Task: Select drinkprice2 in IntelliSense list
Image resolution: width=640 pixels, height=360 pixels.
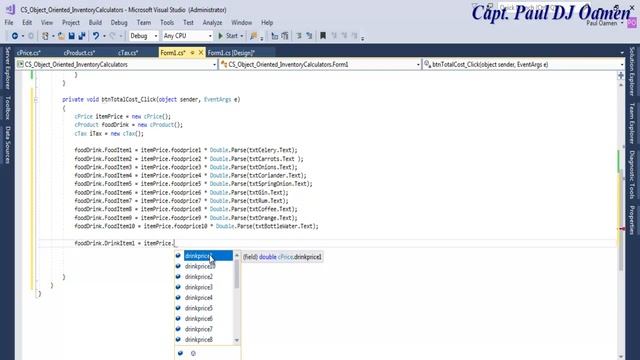Action: pyautogui.click(x=204, y=277)
